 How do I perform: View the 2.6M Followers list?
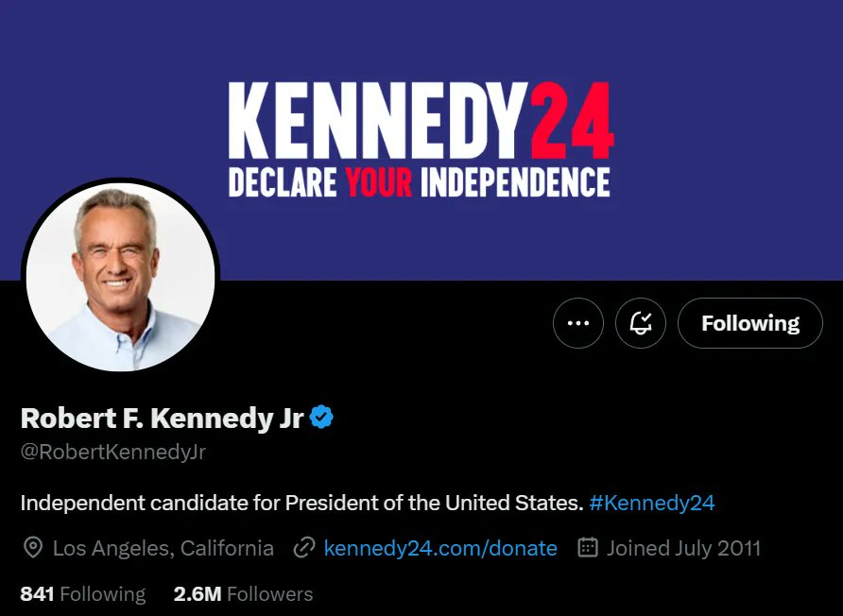point(243,594)
